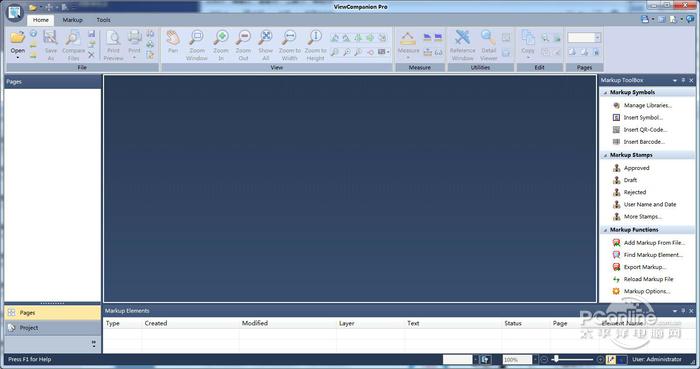
Task: Click the zoom-out minus icon in status bar
Action: [544, 359]
